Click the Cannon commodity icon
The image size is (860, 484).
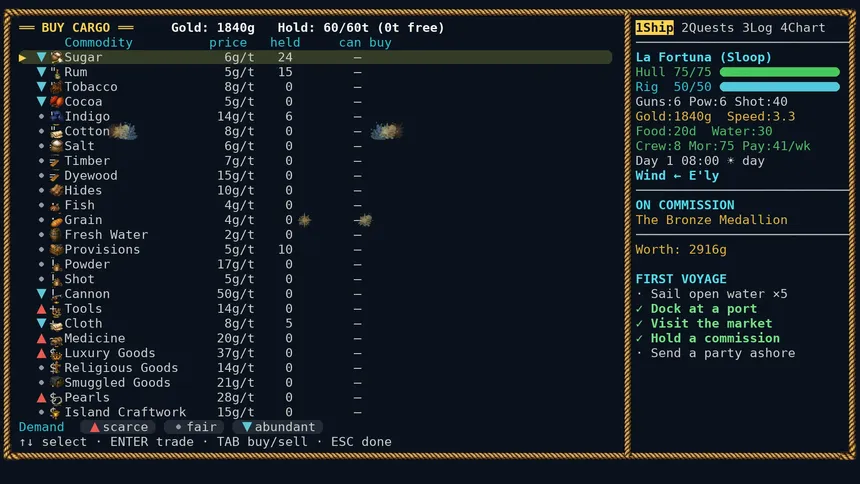click(x=56, y=294)
